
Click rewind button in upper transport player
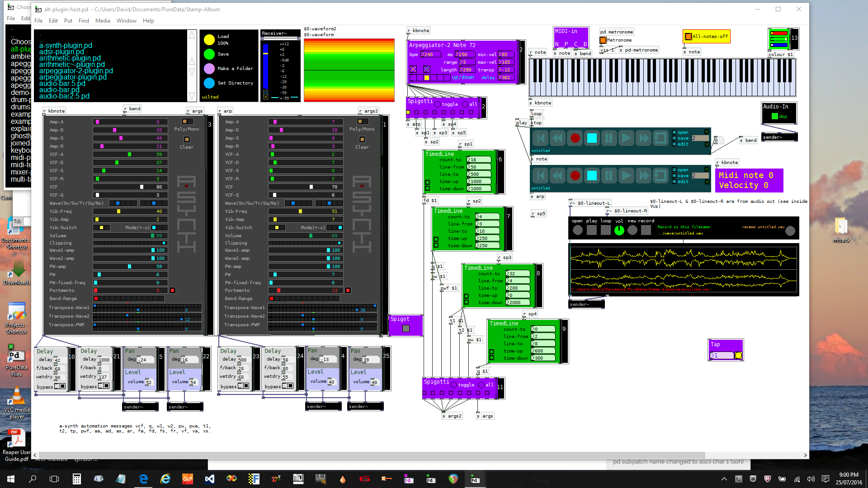[x=557, y=138]
